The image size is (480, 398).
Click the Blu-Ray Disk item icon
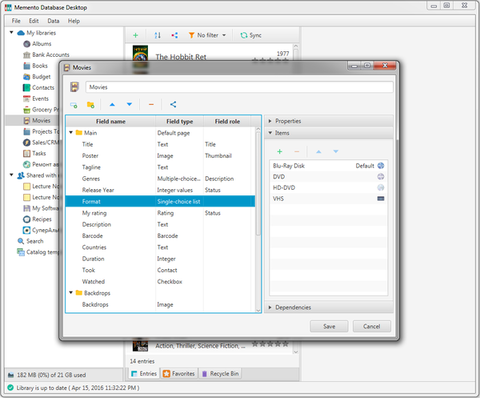pyautogui.click(x=381, y=166)
